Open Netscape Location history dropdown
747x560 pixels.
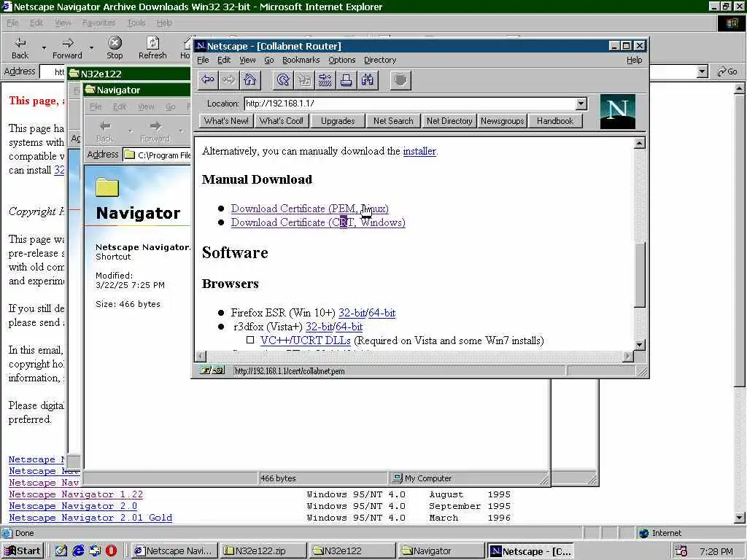(x=581, y=104)
